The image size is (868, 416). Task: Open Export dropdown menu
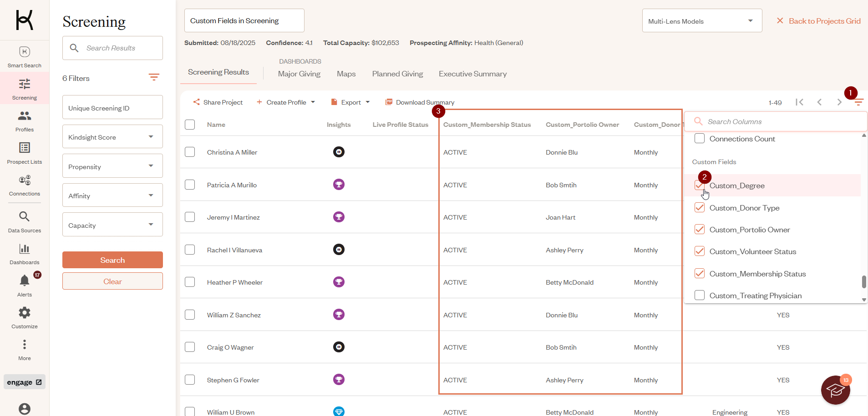click(350, 102)
